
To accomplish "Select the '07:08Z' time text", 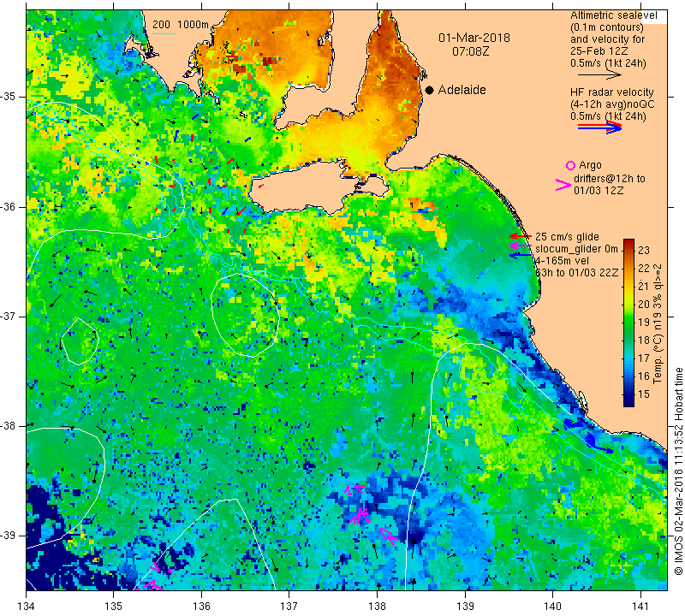I will click(x=470, y=51).
